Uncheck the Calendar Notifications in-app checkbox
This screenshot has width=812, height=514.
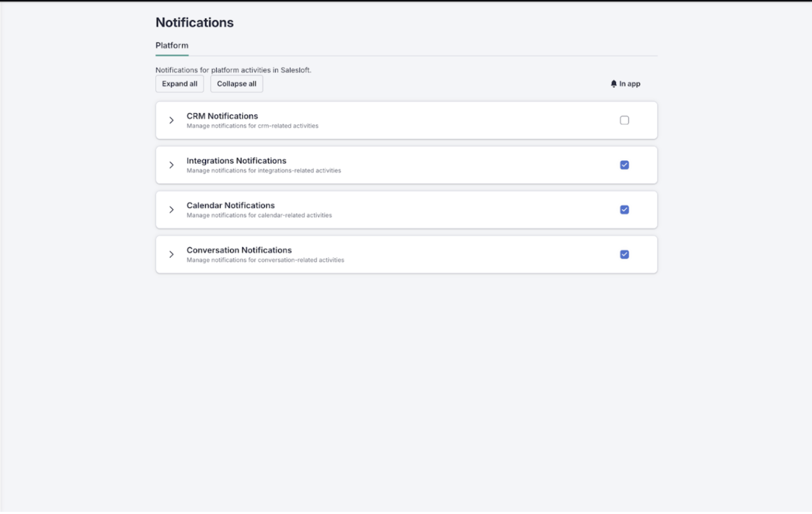pyautogui.click(x=624, y=210)
